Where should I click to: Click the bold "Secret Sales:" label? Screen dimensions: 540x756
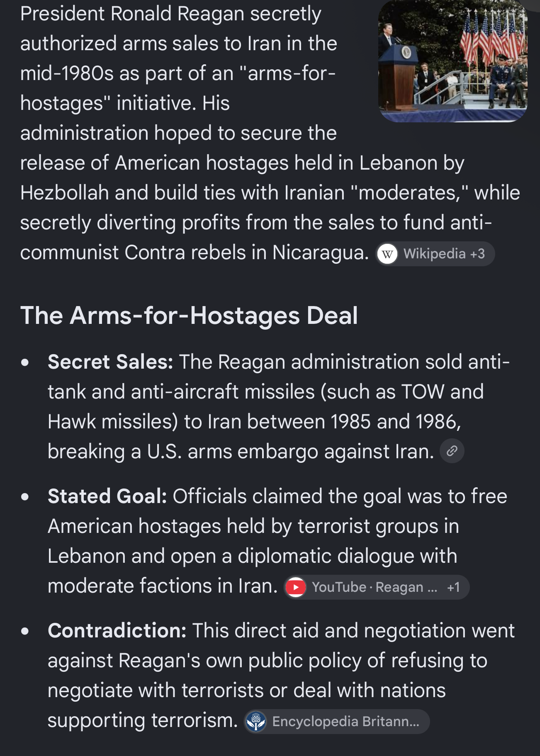point(110,362)
